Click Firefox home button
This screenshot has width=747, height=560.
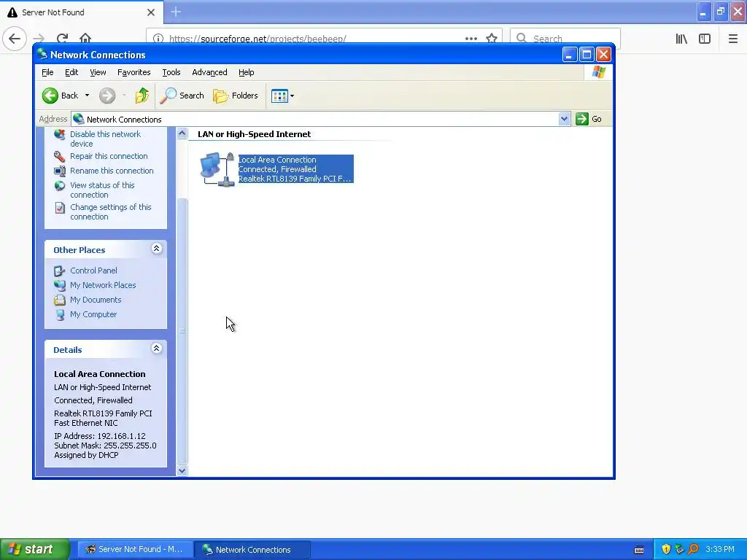pyautogui.click(x=85, y=38)
